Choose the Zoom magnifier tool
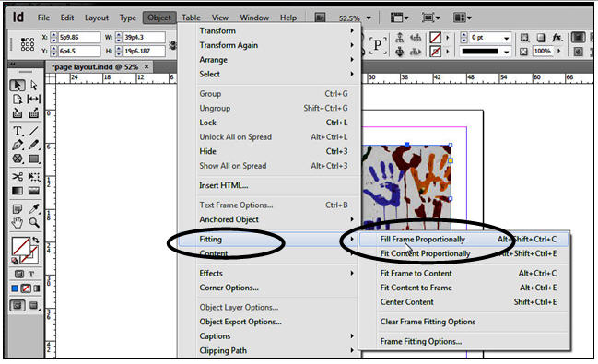The width and height of the screenshot is (598, 364). pyautogui.click(x=34, y=222)
